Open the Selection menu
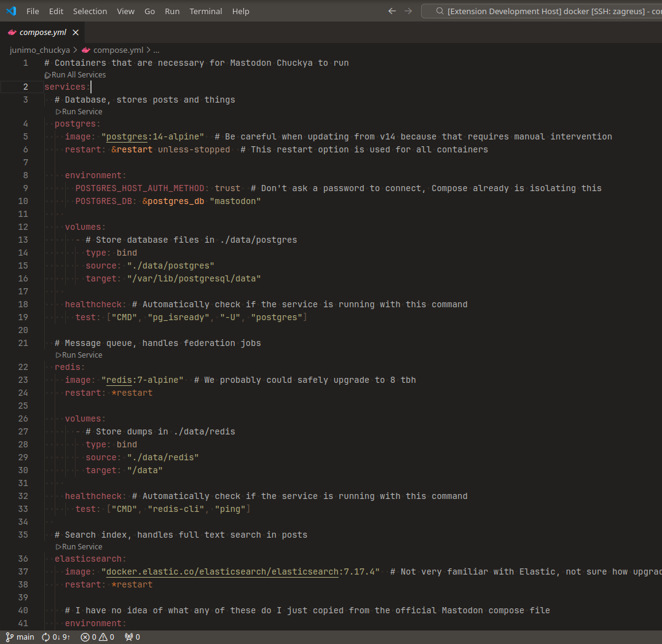 coord(90,11)
